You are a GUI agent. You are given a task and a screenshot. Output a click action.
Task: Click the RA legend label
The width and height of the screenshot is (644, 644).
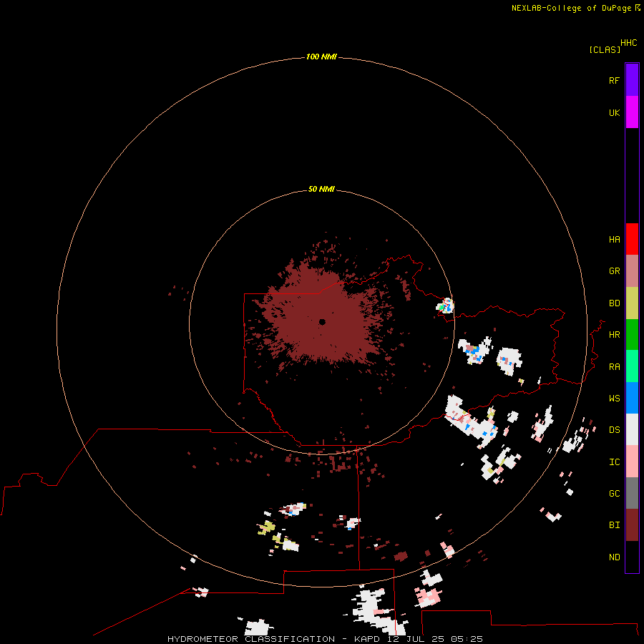[x=614, y=367]
